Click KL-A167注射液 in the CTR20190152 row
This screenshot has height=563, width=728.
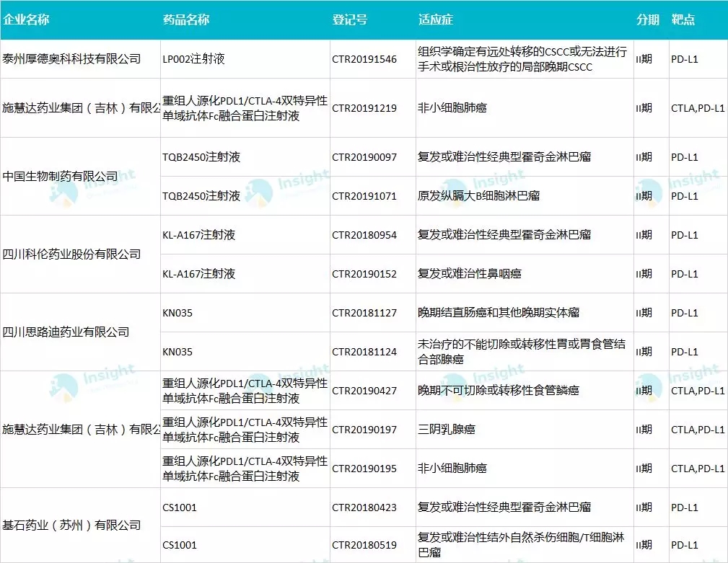pos(198,274)
